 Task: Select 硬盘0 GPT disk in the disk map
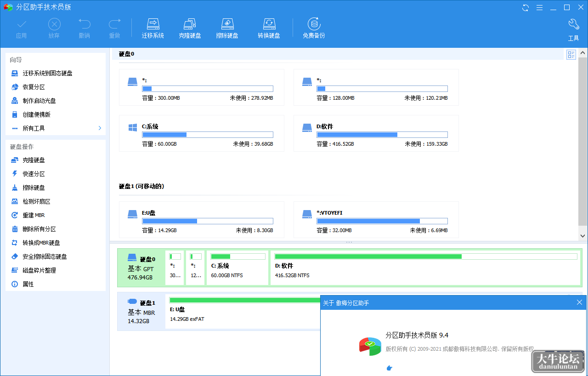pyautogui.click(x=141, y=268)
